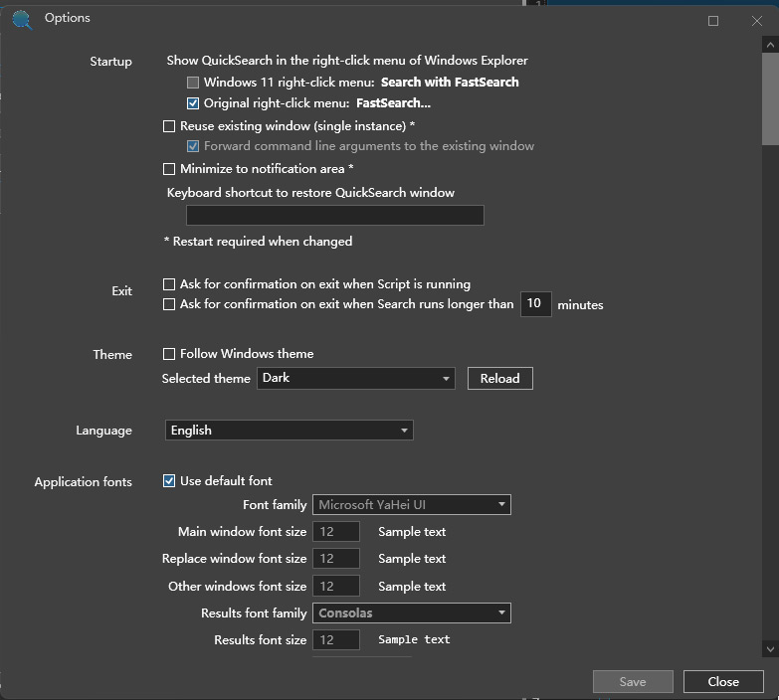Uncheck Original right-click menu option
This screenshot has width=779, height=700.
(x=193, y=103)
